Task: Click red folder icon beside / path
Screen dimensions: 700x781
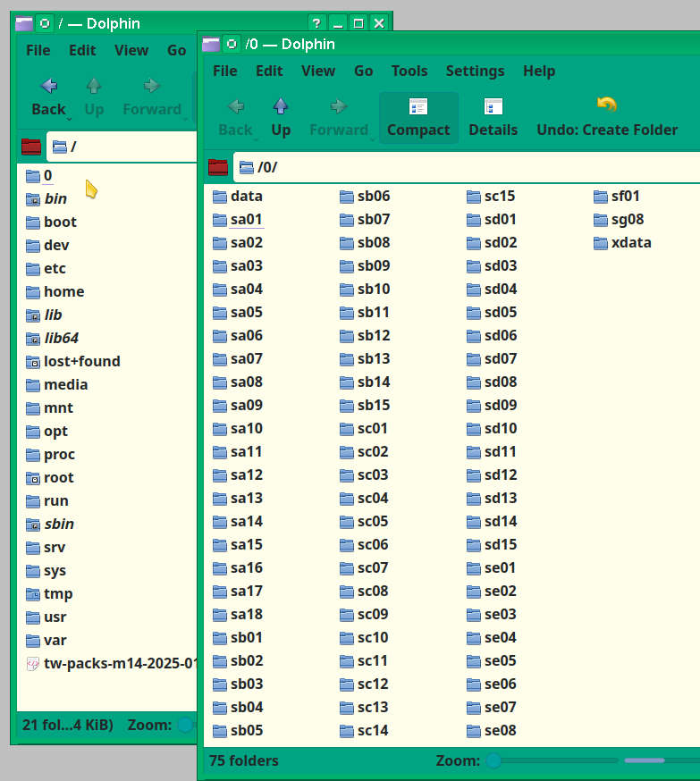Action: (x=31, y=147)
